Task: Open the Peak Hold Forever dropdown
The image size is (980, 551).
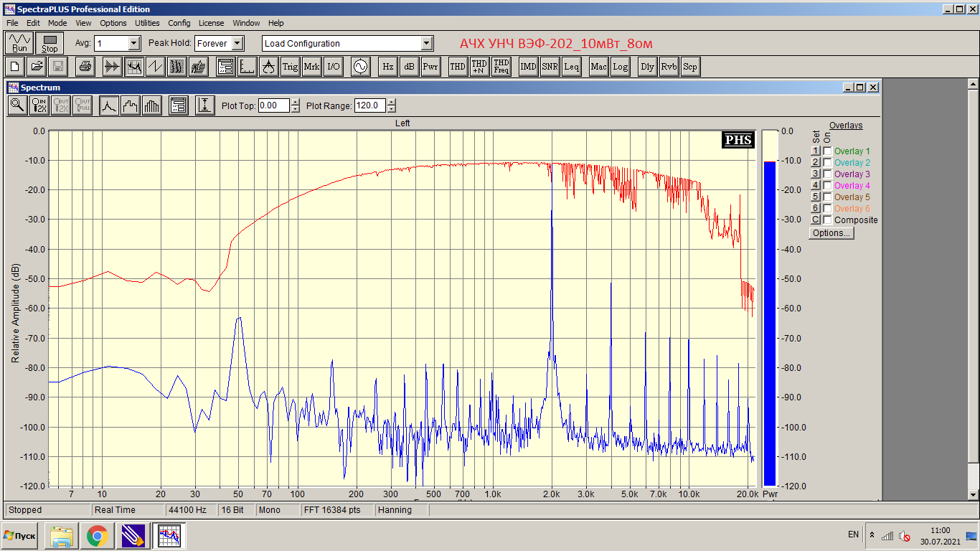Action: point(238,43)
